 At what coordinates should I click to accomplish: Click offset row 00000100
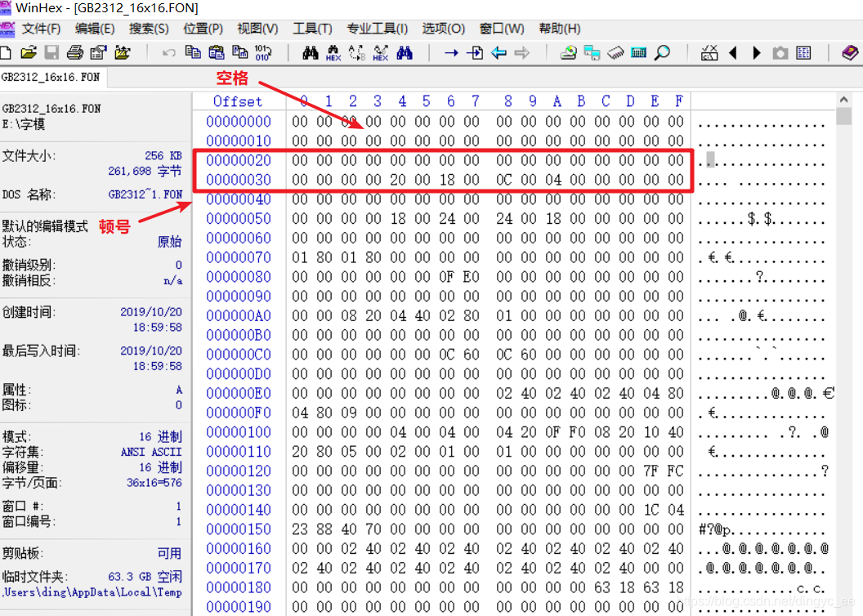click(239, 432)
